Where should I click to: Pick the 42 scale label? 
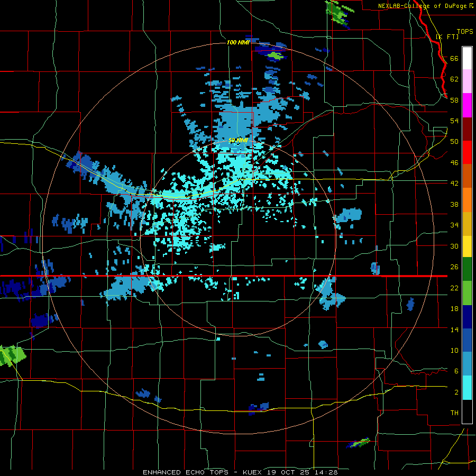click(x=454, y=183)
